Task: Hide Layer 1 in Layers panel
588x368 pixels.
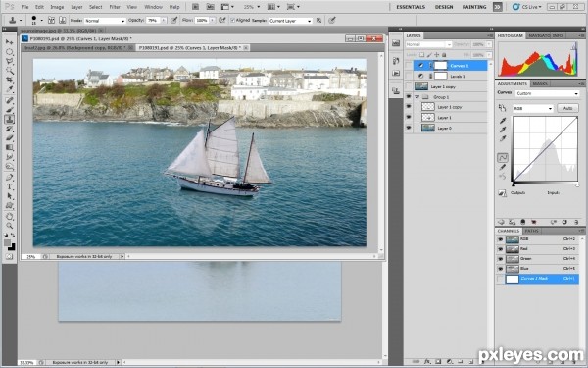Action: click(x=409, y=118)
